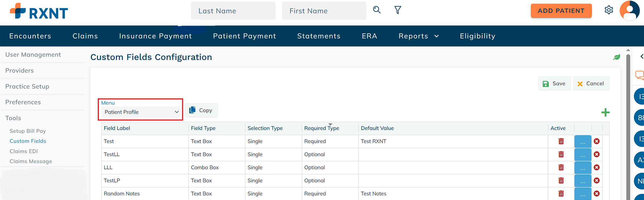Click the trash icon in the Test row
The width and height of the screenshot is (644, 200).
click(x=561, y=141)
